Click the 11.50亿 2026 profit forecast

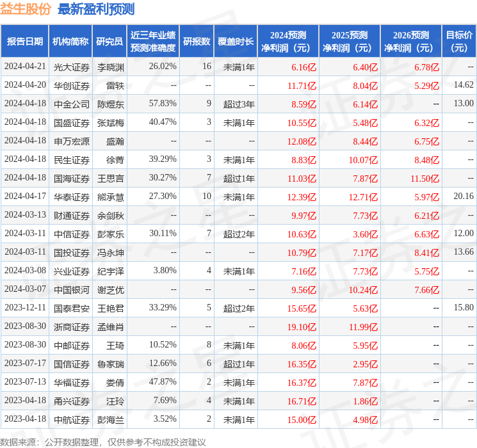point(425,179)
